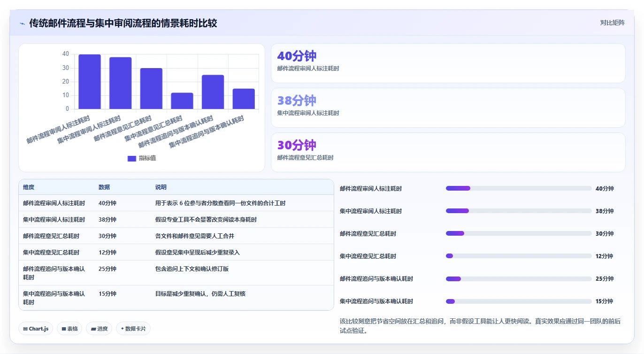Click progress value 40分钟 at right of bar

click(x=605, y=189)
